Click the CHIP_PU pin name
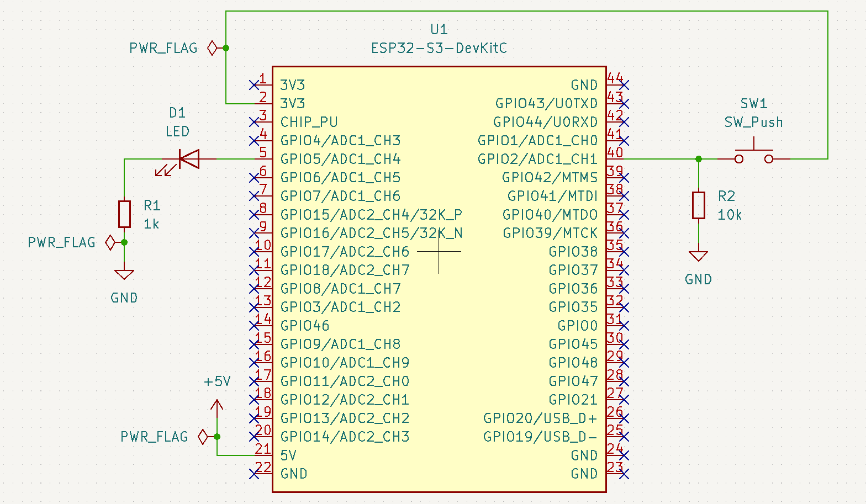Image resolution: width=866 pixels, height=504 pixels. click(x=309, y=122)
